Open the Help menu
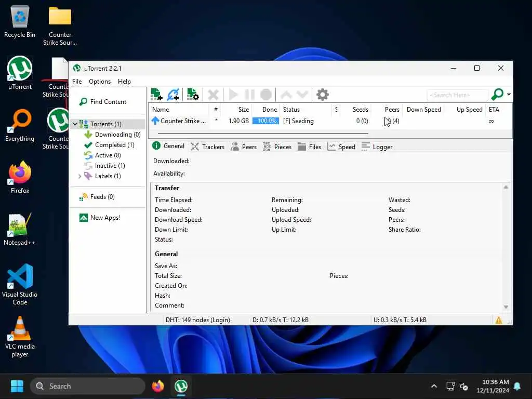 point(124,82)
